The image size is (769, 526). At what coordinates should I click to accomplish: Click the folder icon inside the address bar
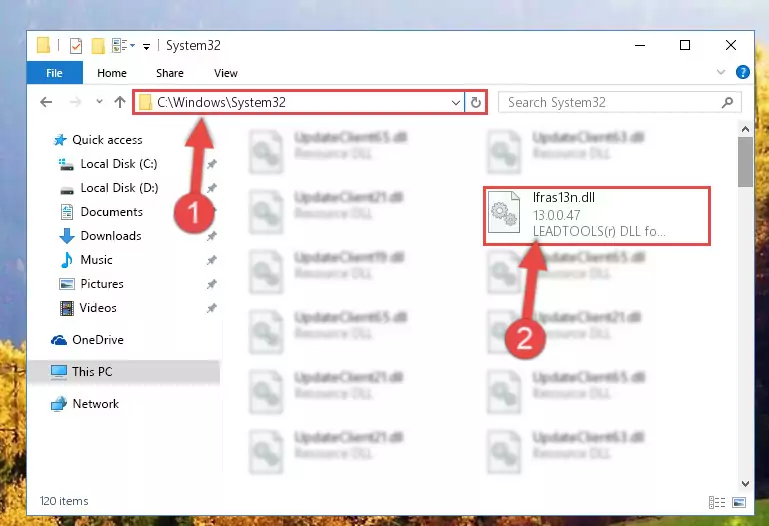click(x=145, y=102)
